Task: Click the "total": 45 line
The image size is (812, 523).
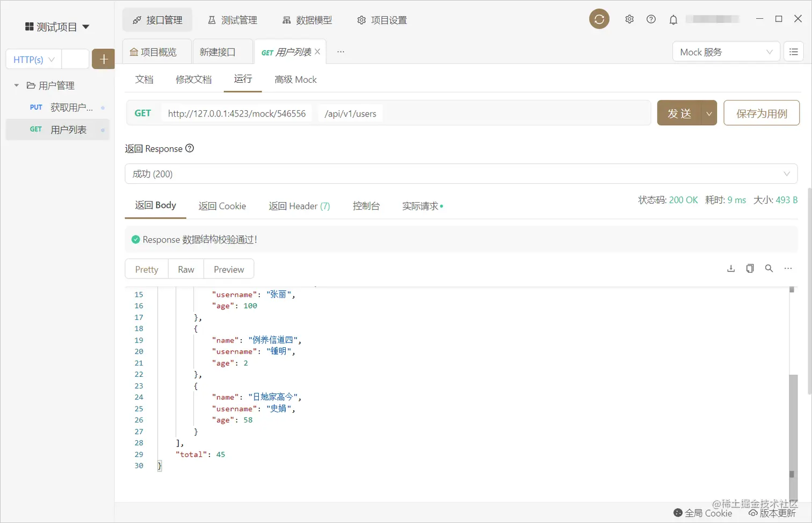Action: point(200,454)
